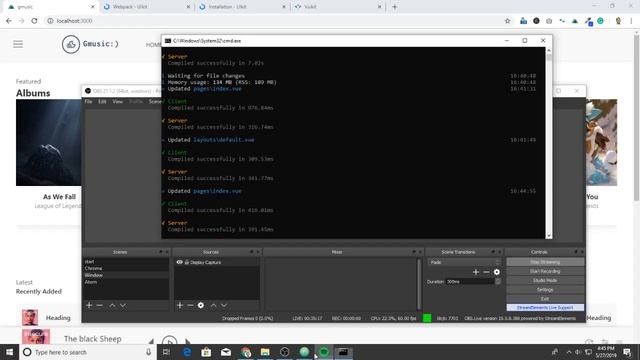This screenshot has height=360, width=640.
Task: Open the As We Fall album cover
Action: point(49,143)
